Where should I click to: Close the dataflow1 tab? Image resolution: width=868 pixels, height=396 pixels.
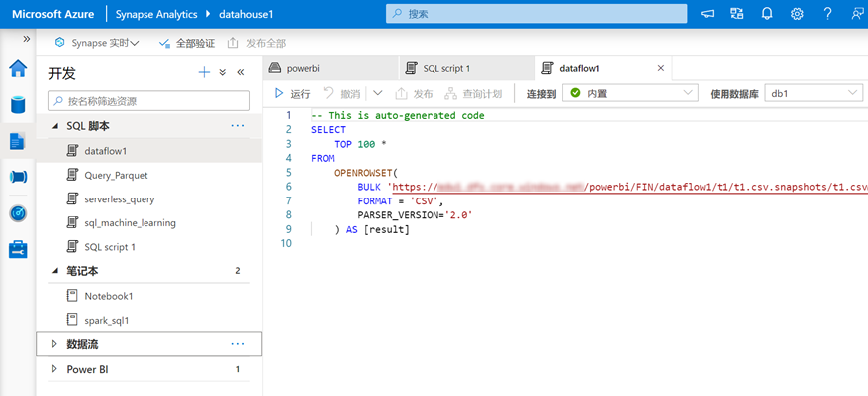660,68
